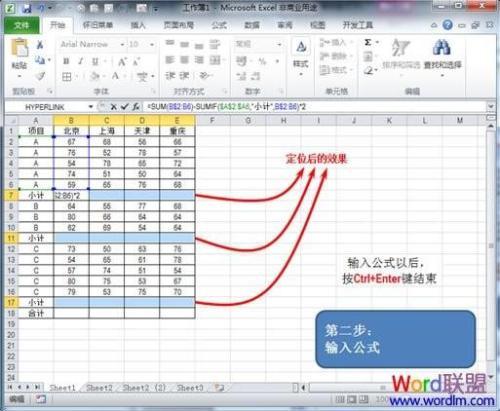Image resolution: width=500 pixels, height=411 pixels.
Task: Open the green 文件 menu
Action: pyautogui.click(x=22, y=25)
